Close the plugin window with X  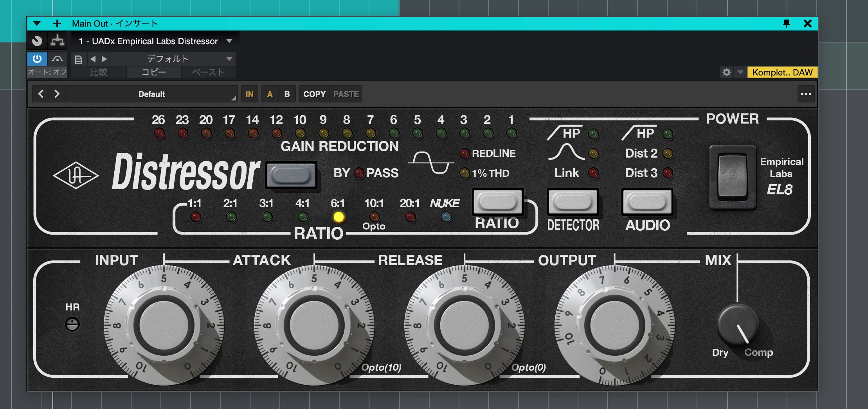[x=807, y=23]
